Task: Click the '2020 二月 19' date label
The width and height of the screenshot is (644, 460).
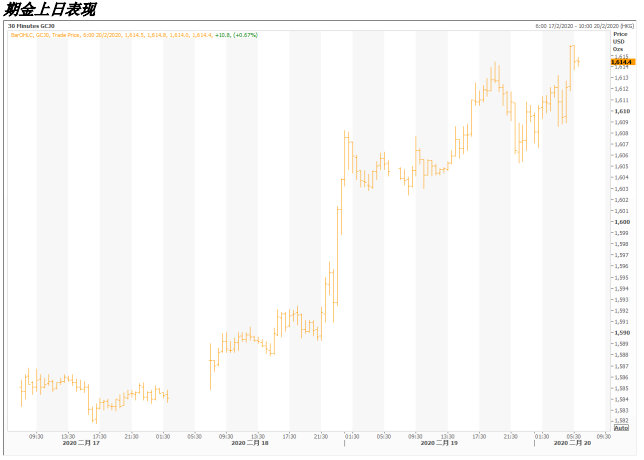Action: tap(439, 443)
